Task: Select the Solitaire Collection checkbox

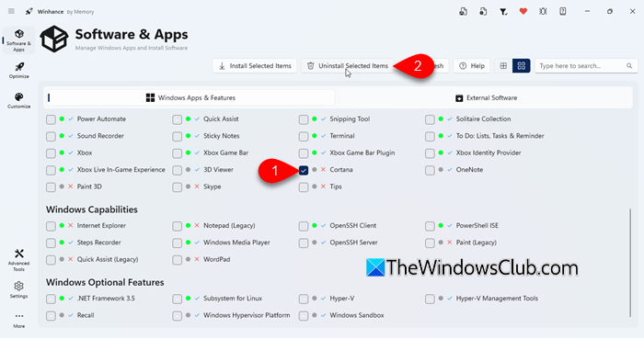Action: tap(430, 119)
